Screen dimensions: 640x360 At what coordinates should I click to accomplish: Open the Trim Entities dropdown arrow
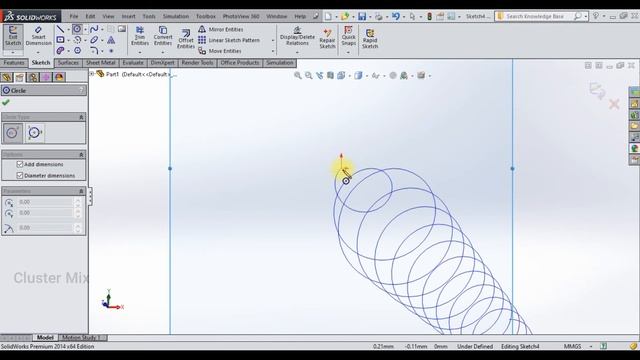click(x=140, y=52)
